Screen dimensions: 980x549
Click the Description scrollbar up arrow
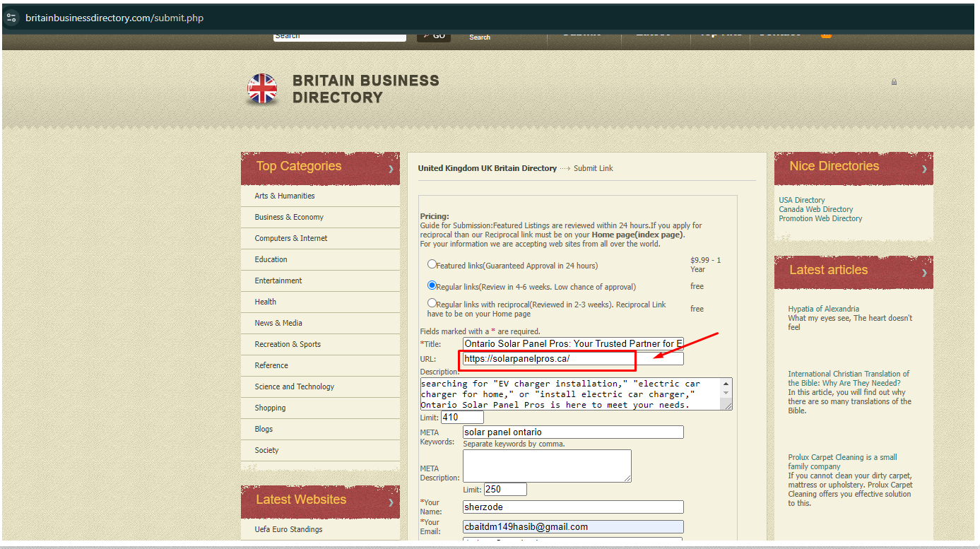click(x=726, y=384)
